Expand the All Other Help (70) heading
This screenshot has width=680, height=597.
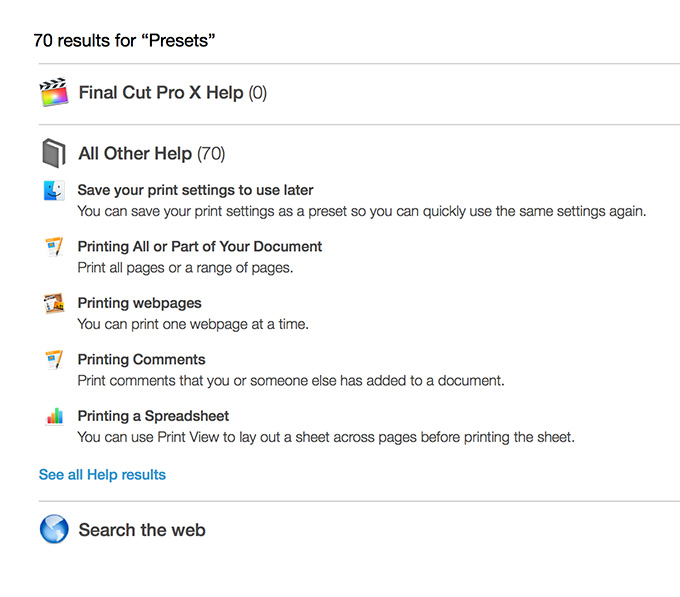click(x=152, y=153)
